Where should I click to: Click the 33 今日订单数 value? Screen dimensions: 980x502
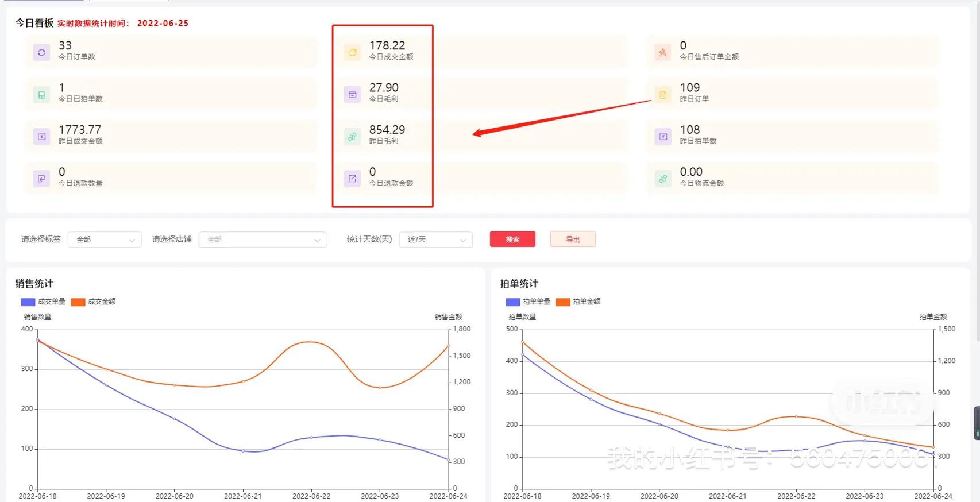point(65,45)
